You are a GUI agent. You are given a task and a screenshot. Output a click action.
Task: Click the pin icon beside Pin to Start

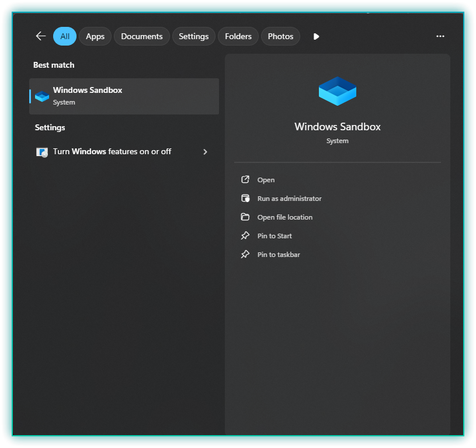(x=245, y=235)
